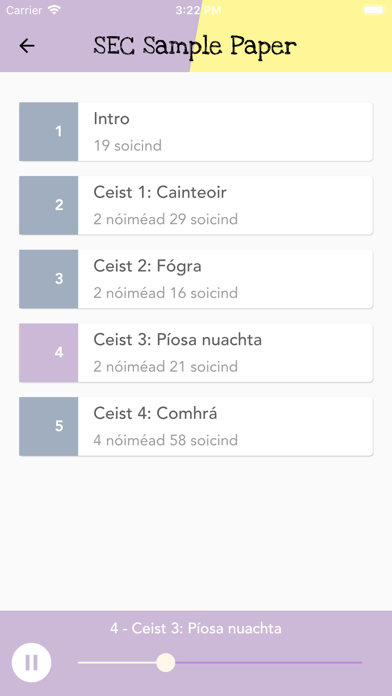The image size is (392, 696).
Task: Tap the number 2 track tile
Action: pyautogui.click(x=49, y=206)
